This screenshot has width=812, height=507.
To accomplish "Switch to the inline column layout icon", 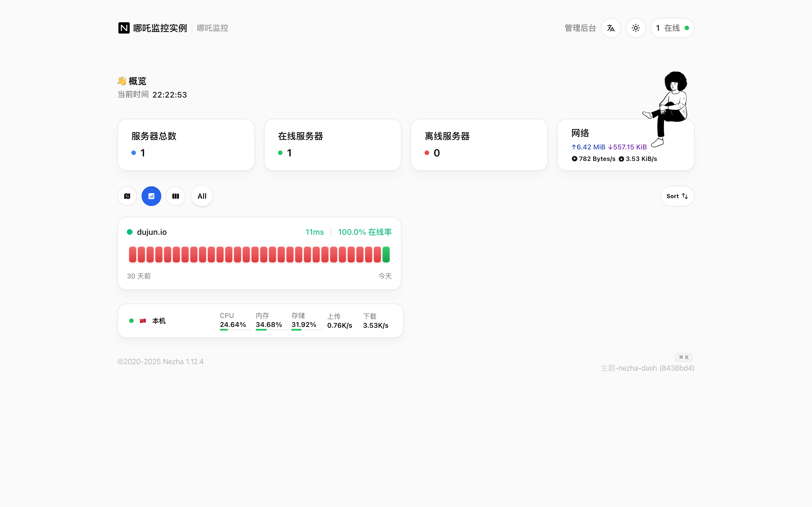I will click(x=175, y=196).
